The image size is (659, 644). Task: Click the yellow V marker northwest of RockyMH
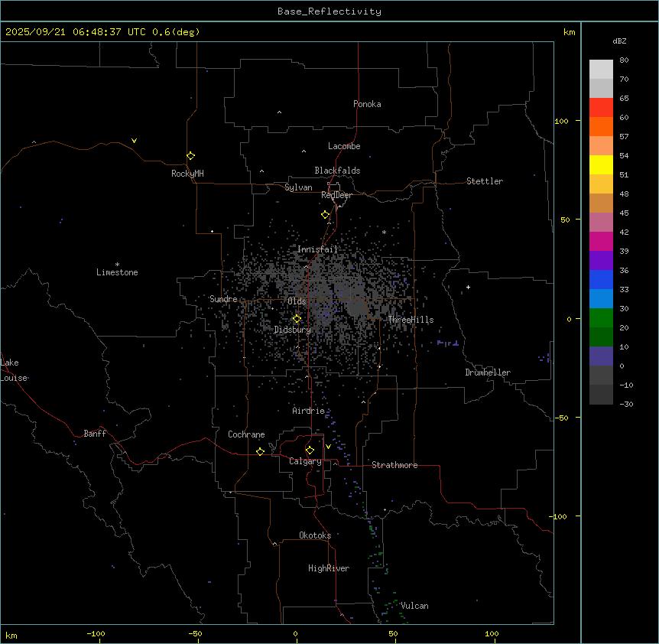[134, 141]
